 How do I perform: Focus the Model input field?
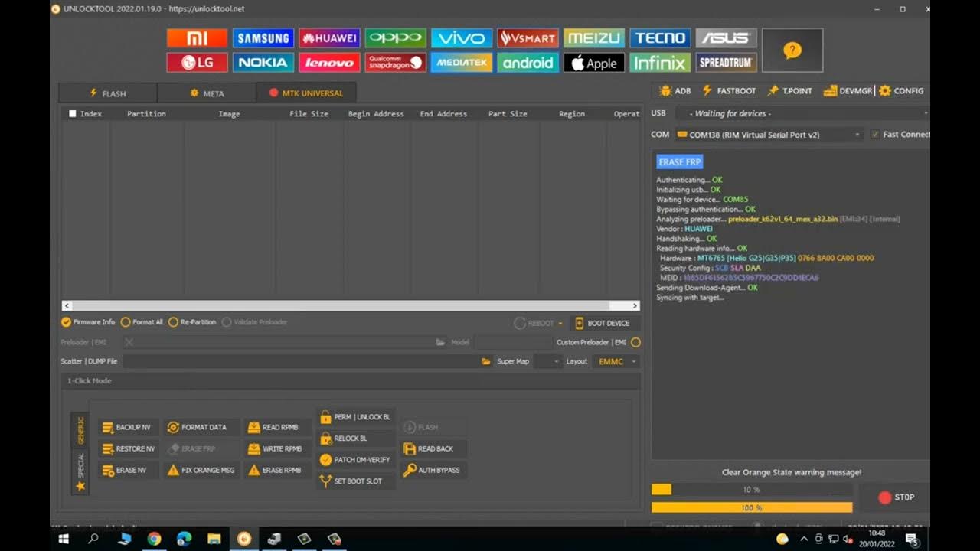512,342
